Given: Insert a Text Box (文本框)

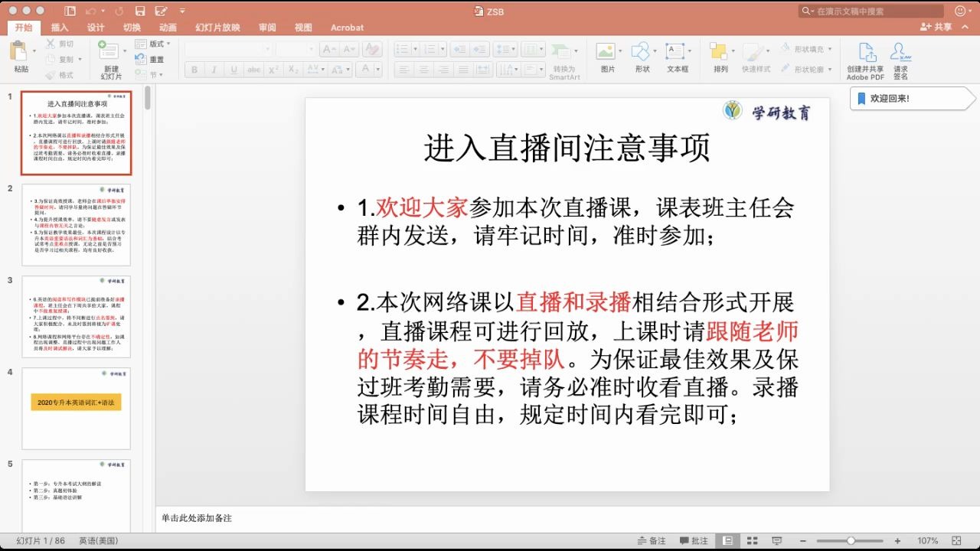Looking at the screenshot, I should point(677,57).
